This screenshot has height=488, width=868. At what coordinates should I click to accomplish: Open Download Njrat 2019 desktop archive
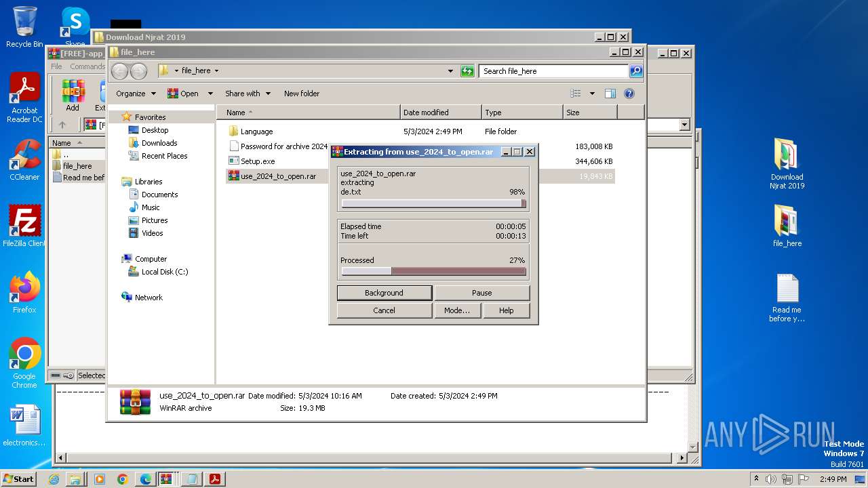[787, 163]
